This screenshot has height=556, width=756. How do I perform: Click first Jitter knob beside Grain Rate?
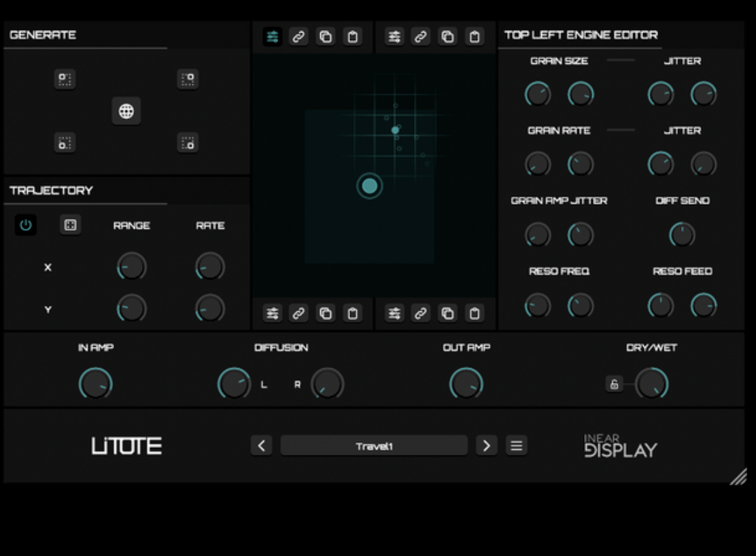click(x=661, y=164)
